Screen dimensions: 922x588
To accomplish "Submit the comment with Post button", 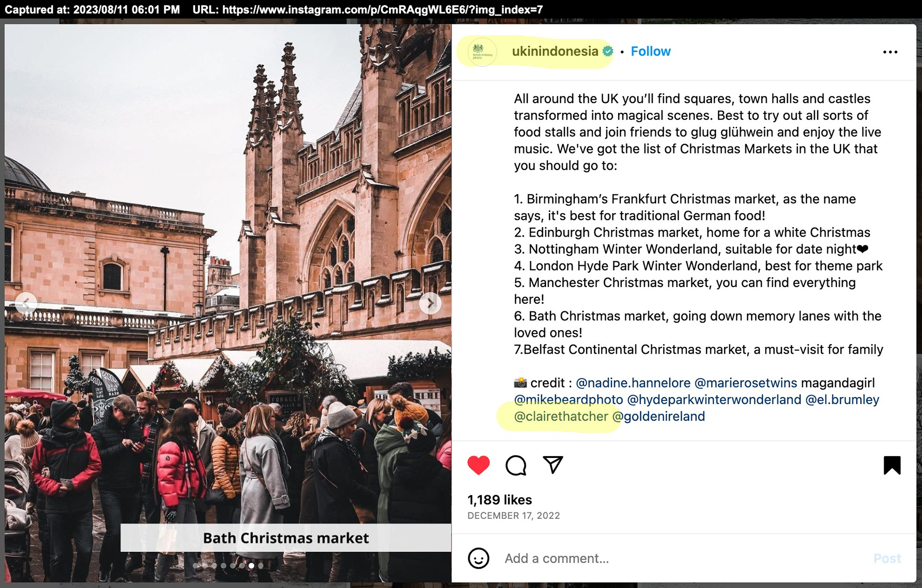I will pos(887,558).
